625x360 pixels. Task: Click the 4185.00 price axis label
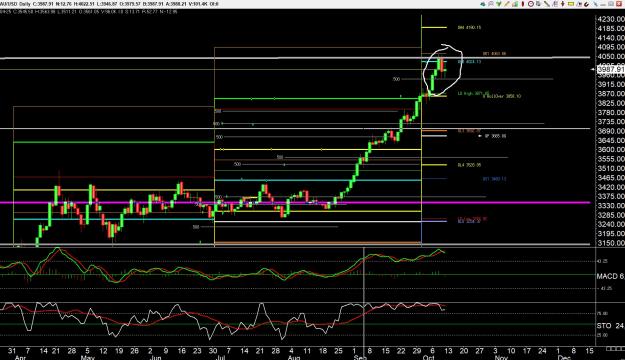611,28
